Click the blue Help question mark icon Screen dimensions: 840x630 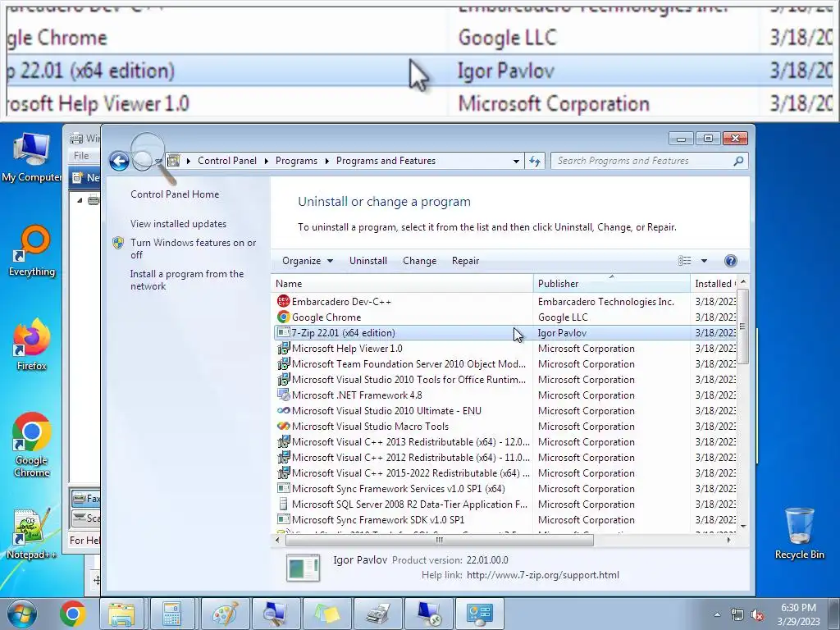(731, 261)
